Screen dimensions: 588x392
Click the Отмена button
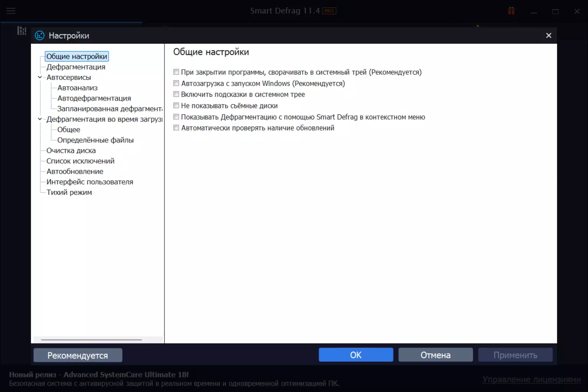[x=435, y=355]
